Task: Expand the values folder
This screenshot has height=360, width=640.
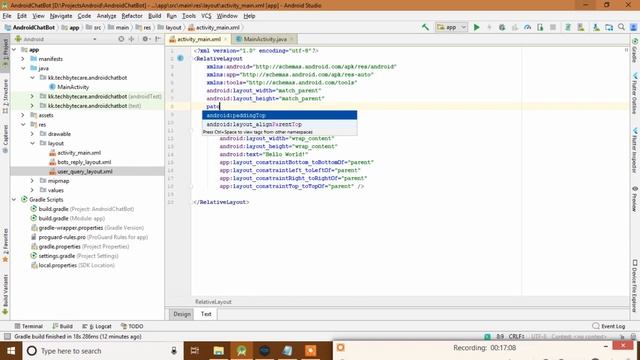Action: (x=32, y=190)
